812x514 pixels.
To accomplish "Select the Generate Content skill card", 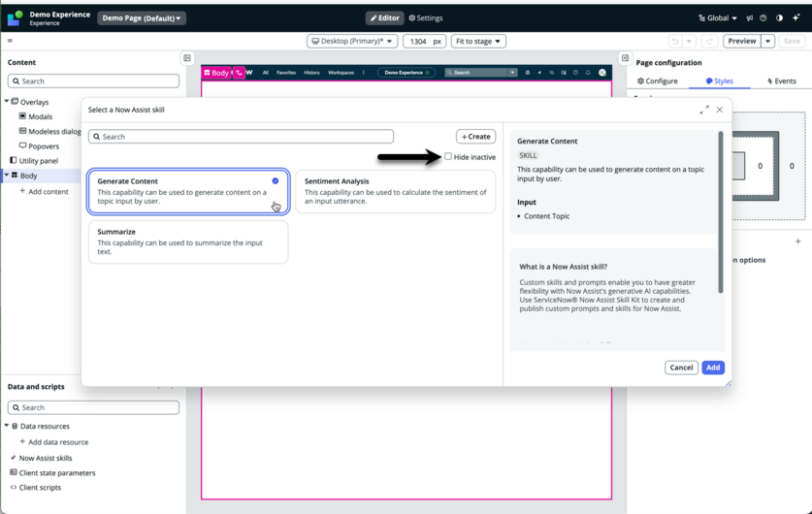I will point(188,191).
